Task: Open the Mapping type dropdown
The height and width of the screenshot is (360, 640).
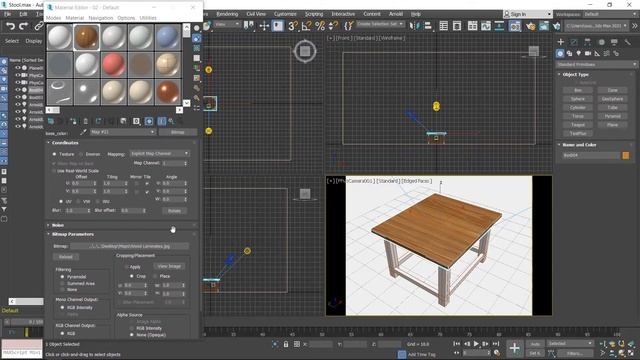Action: (160, 153)
